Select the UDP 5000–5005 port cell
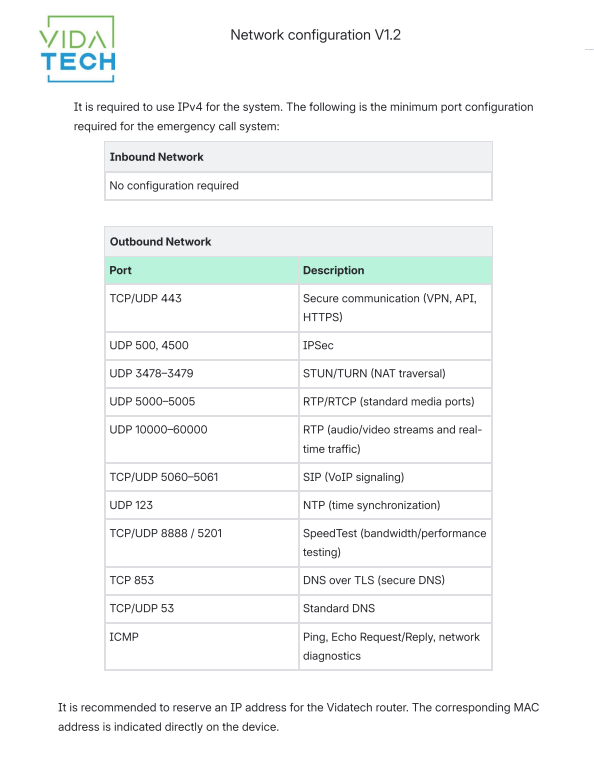 click(x=201, y=402)
